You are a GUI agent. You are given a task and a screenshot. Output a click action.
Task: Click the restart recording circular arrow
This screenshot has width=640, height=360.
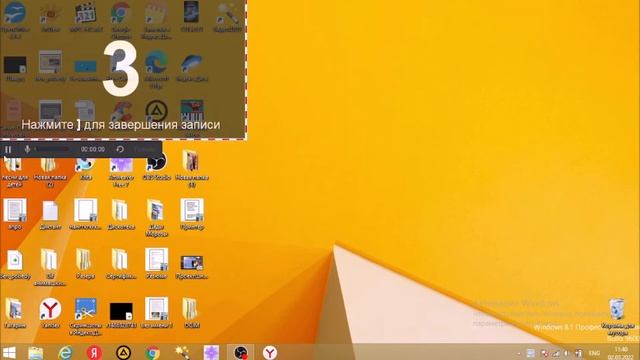coord(120,149)
